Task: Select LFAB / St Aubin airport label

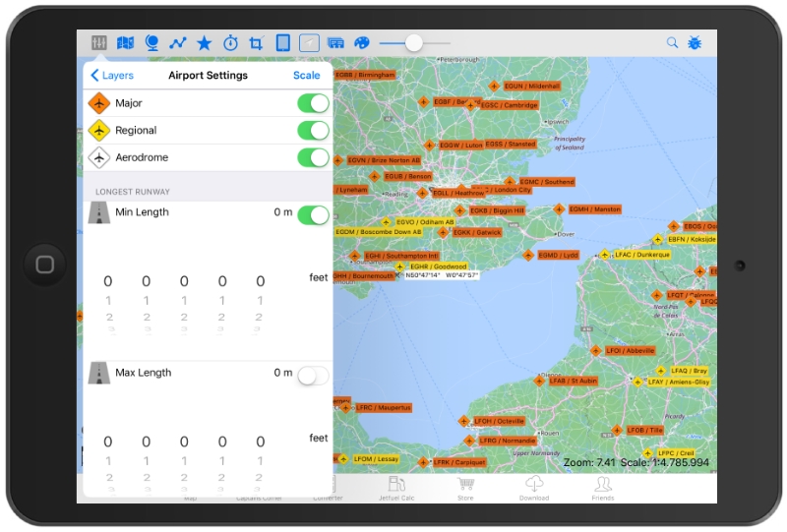Action: click(x=574, y=381)
